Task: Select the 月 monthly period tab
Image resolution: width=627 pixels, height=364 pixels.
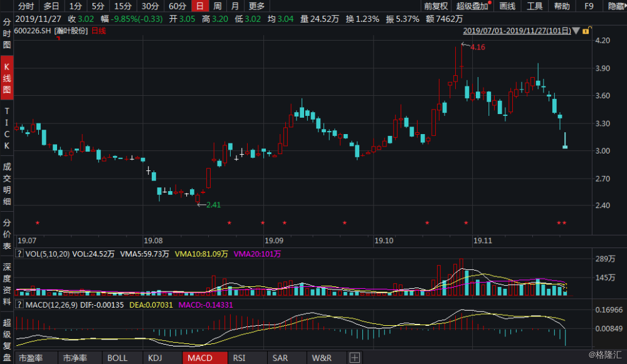Action: [234, 6]
